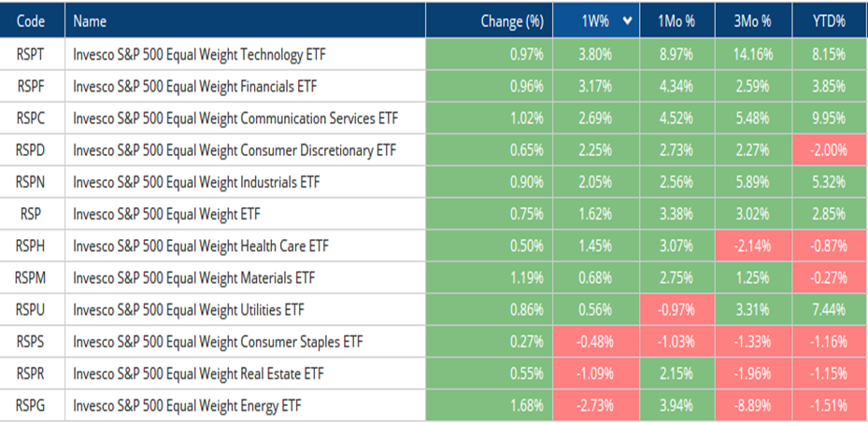The image size is (868, 423).
Task: Open the RSPT ticker code
Action: (31, 55)
